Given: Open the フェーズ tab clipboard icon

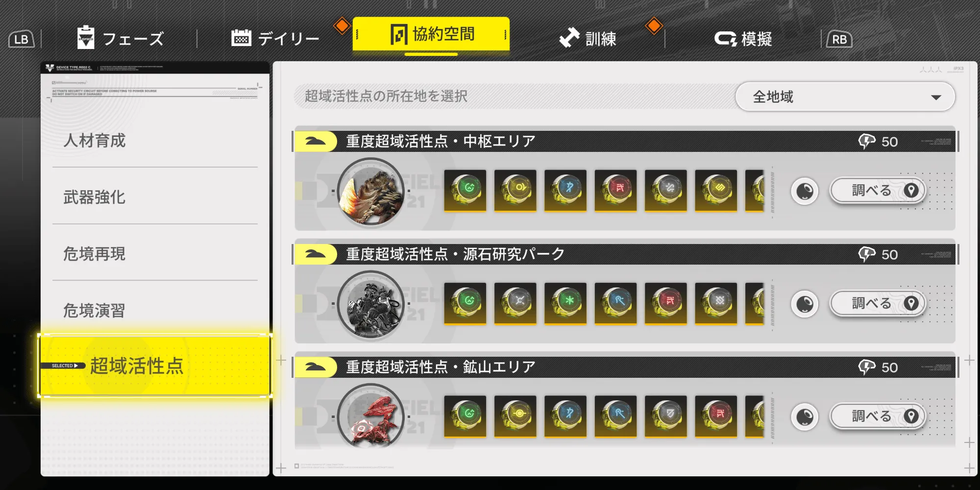Looking at the screenshot, I should 86,37.
